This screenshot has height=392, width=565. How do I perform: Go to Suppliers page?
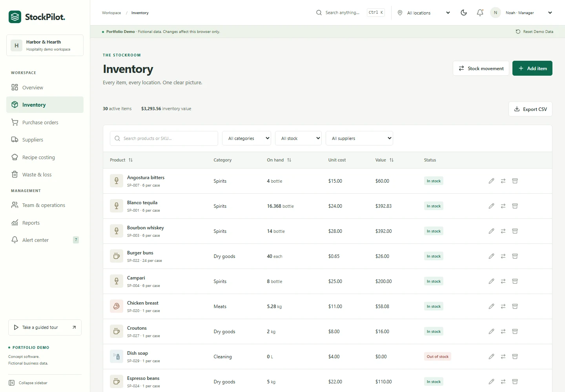(x=45, y=140)
